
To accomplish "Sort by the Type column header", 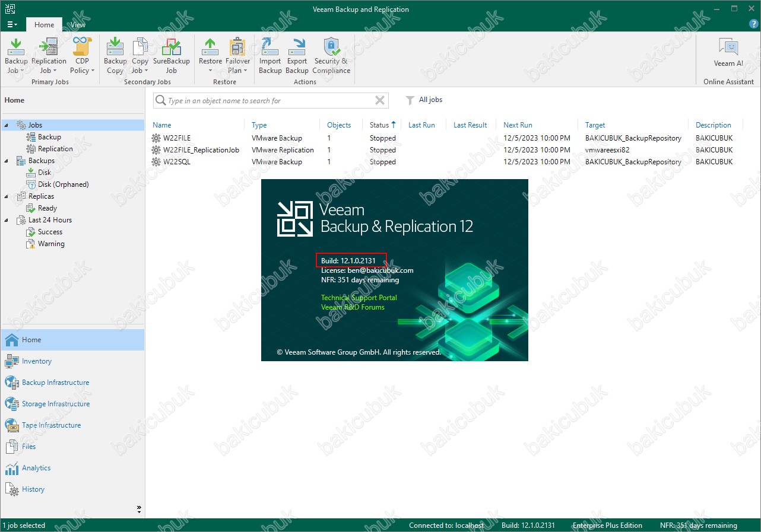I will (x=259, y=125).
